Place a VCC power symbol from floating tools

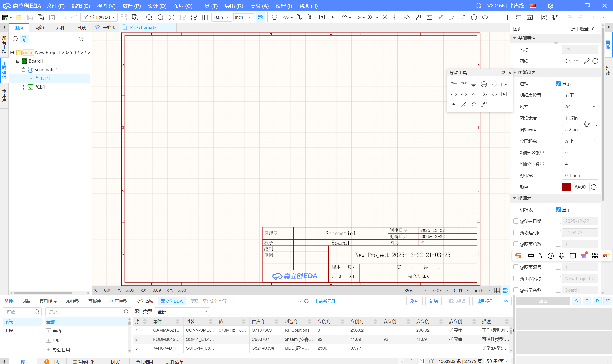pyautogui.click(x=454, y=84)
